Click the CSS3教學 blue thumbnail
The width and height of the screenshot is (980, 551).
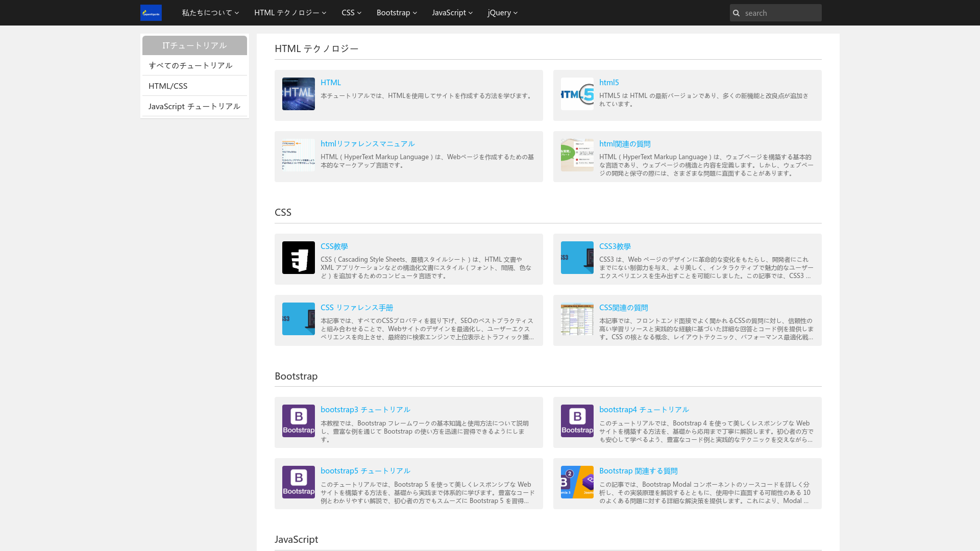pyautogui.click(x=577, y=258)
